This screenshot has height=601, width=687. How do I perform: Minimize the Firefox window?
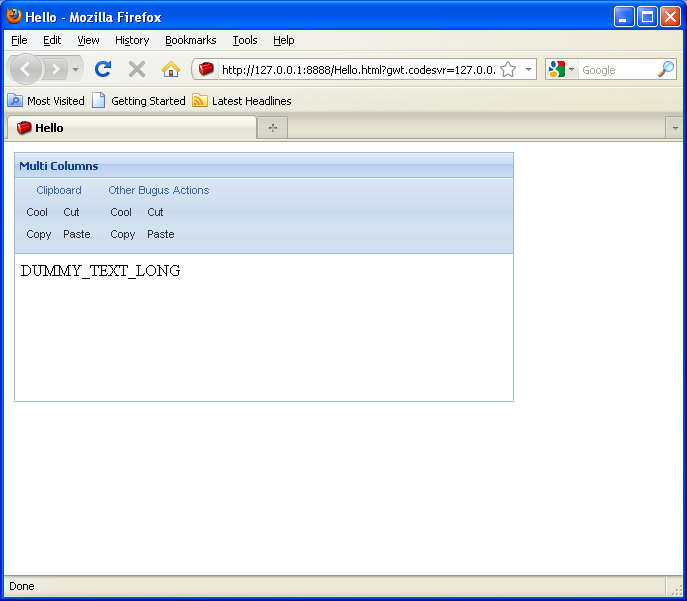[623, 17]
